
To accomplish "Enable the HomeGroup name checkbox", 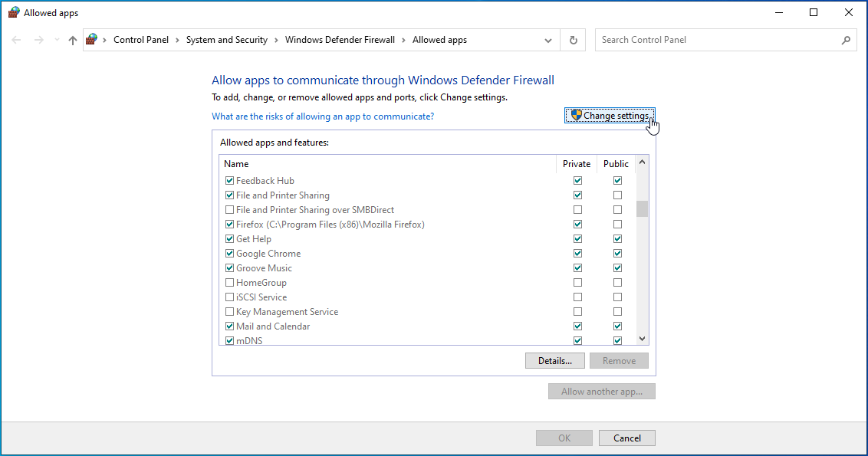I will (x=229, y=283).
